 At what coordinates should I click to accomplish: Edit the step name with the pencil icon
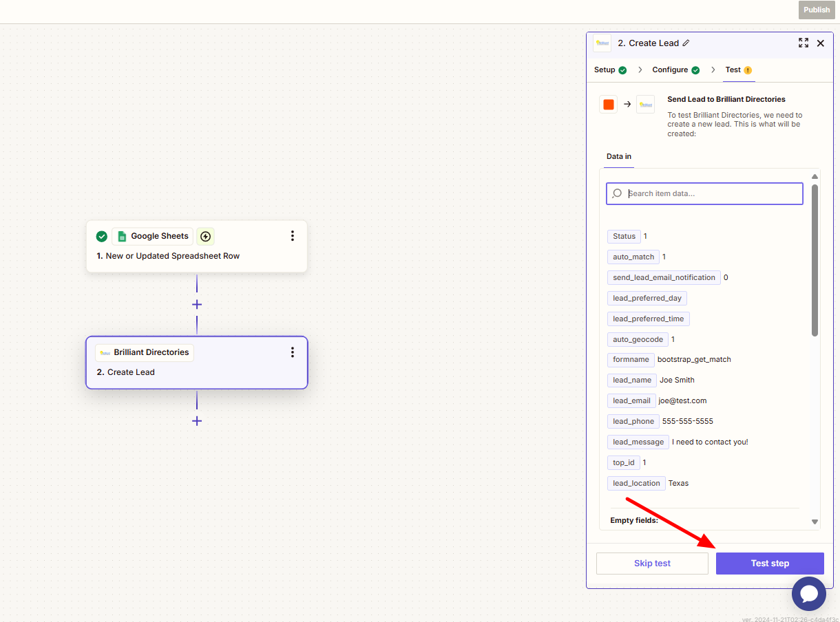(685, 43)
